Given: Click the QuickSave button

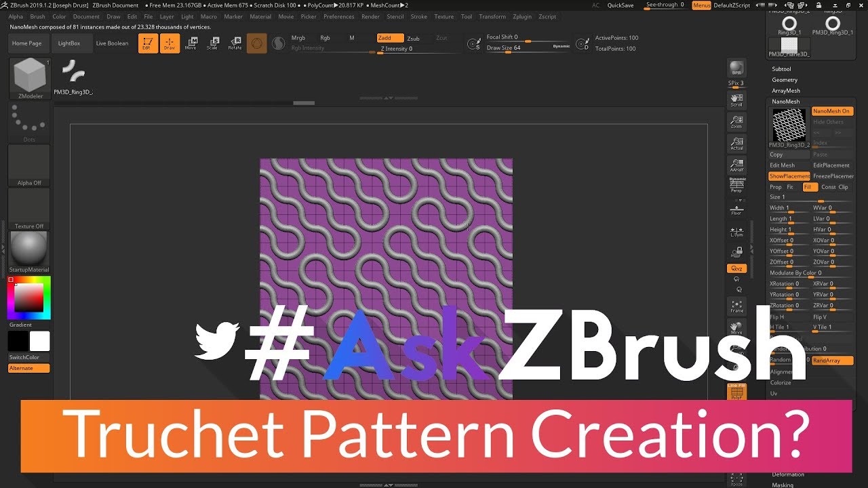Looking at the screenshot, I should click(x=620, y=5).
